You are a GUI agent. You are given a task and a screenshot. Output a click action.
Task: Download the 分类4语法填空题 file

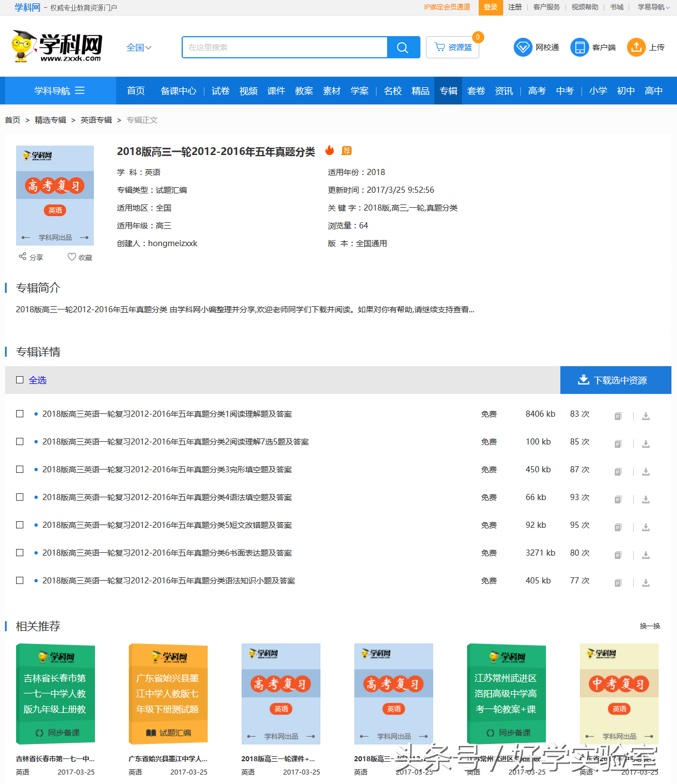646,500
